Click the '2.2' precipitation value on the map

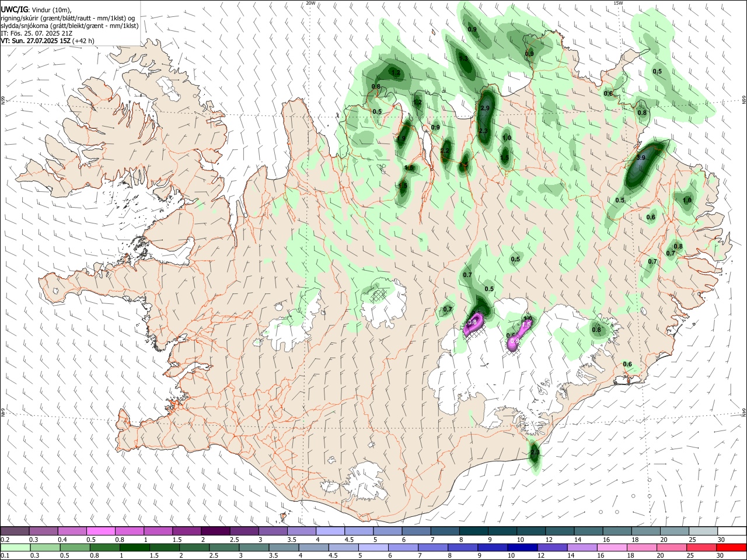pyautogui.click(x=445, y=151)
